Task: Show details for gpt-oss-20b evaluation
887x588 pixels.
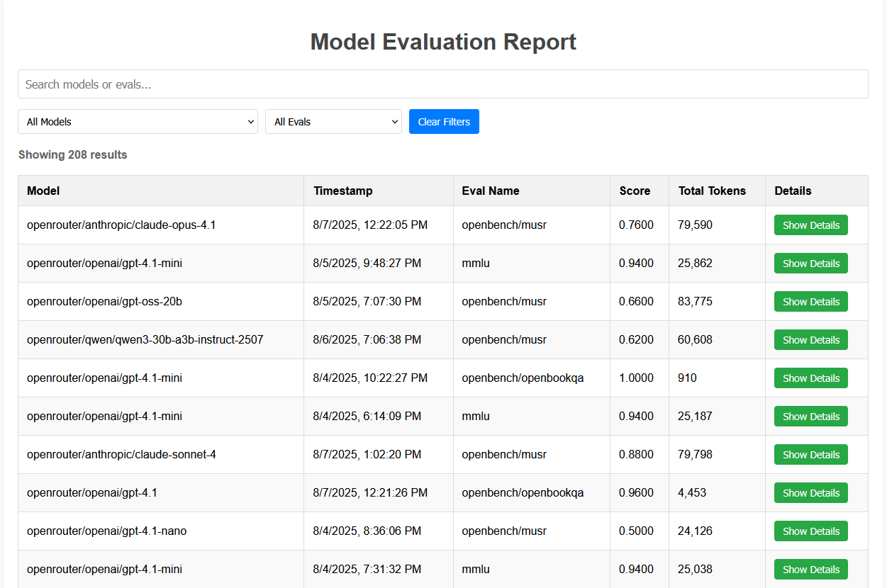Action: pos(810,301)
